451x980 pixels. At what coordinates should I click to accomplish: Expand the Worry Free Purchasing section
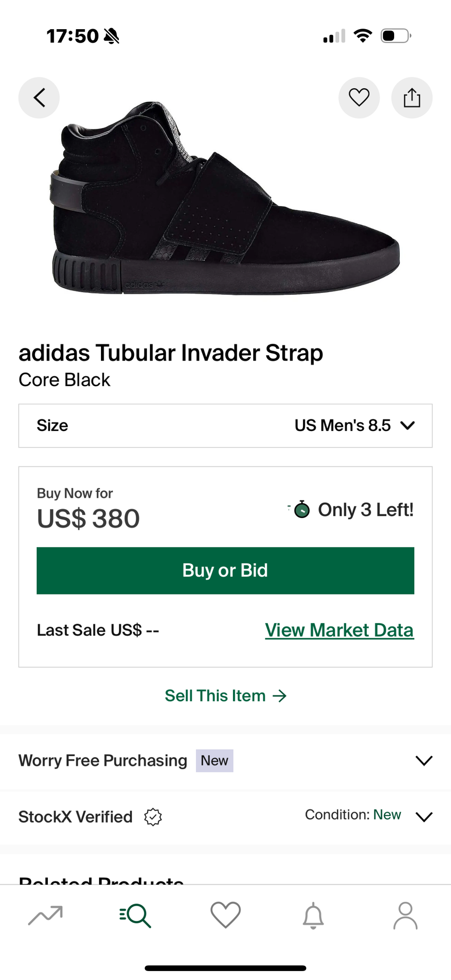point(424,761)
